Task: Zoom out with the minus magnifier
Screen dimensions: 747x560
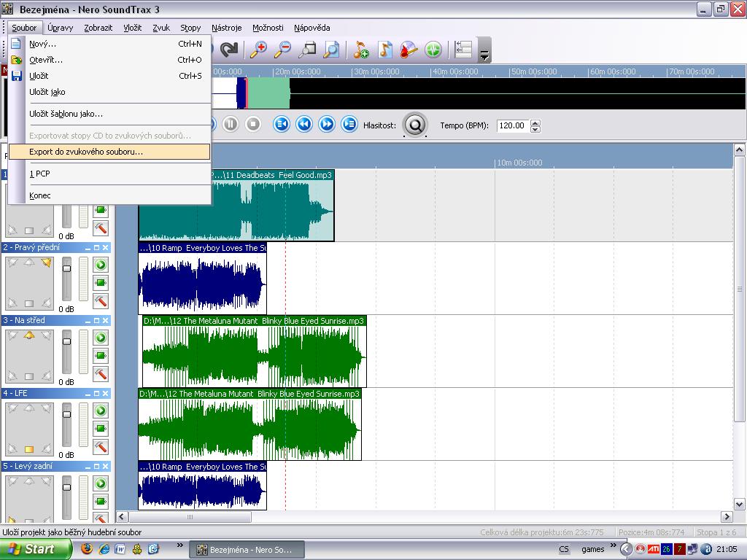Action: coord(283,50)
